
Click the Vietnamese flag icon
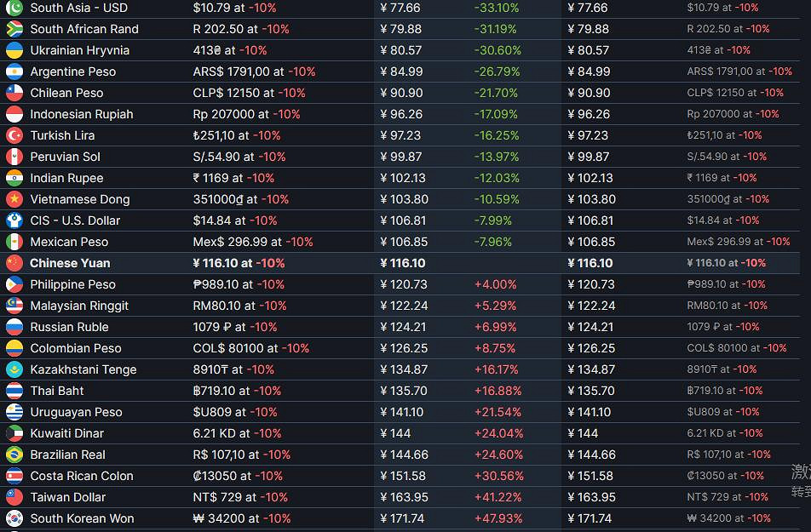pos(14,199)
